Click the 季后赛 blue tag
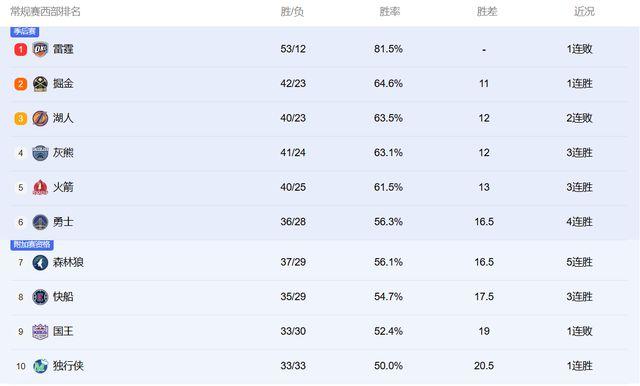The width and height of the screenshot is (640, 386). tap(24, 31)
